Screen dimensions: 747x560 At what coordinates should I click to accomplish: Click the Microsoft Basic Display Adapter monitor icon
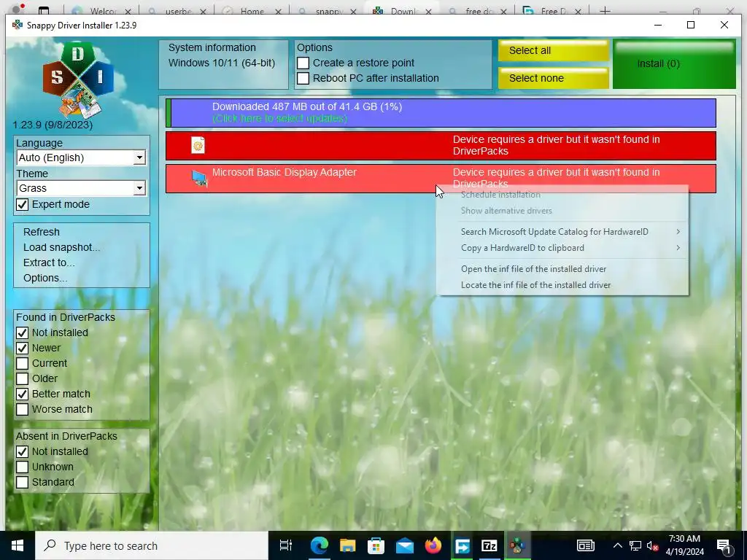[199, 178]
